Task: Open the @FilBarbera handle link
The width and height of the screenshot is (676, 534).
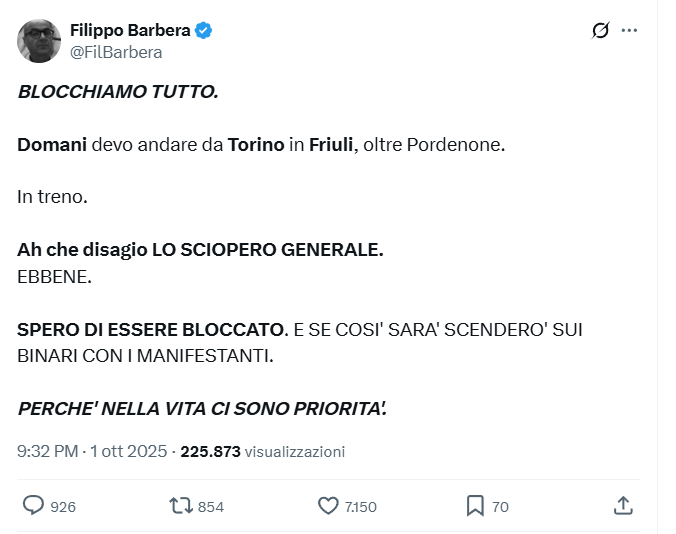Action: click(x=116, y=52)
